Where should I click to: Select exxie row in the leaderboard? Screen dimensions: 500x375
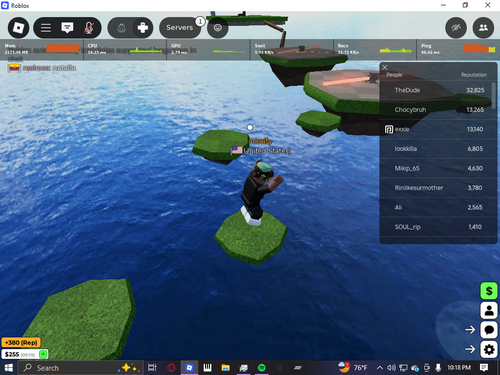438,129
